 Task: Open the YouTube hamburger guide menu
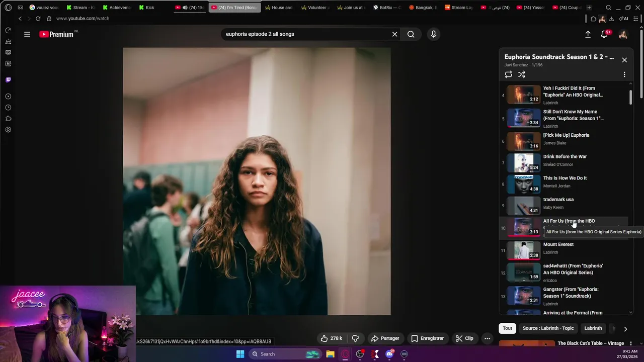[27, 34]
